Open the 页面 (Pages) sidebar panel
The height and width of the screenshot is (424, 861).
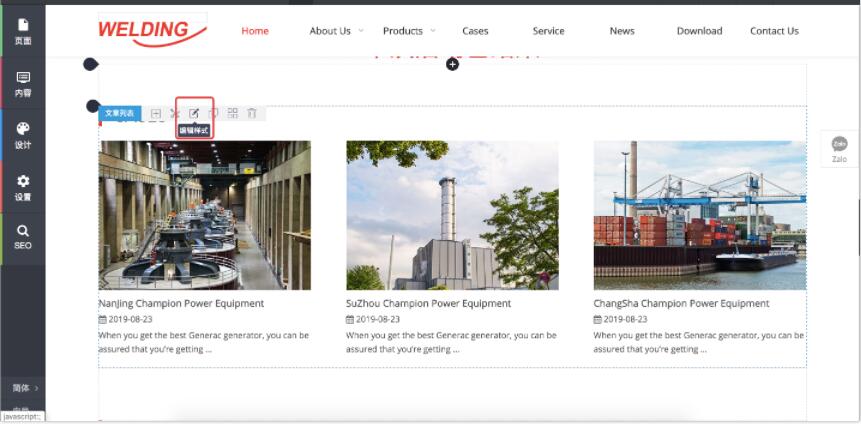pyautogui.click(x=22, y=31)
